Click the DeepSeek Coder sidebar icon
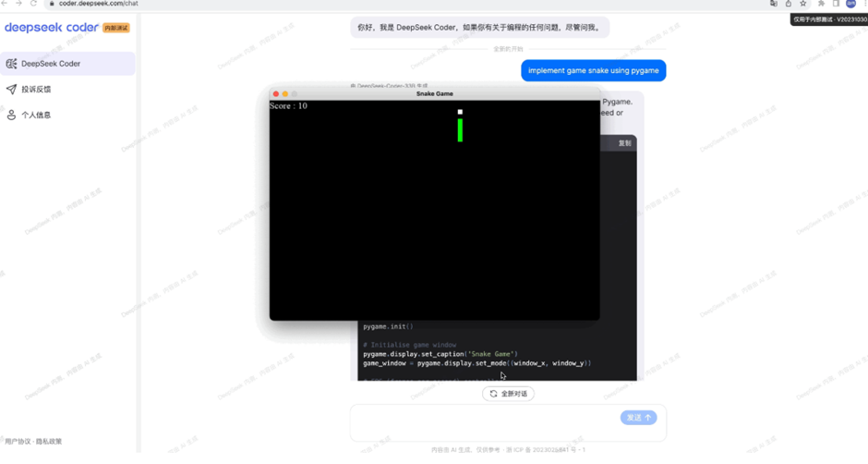 click(x=11, y=64)
